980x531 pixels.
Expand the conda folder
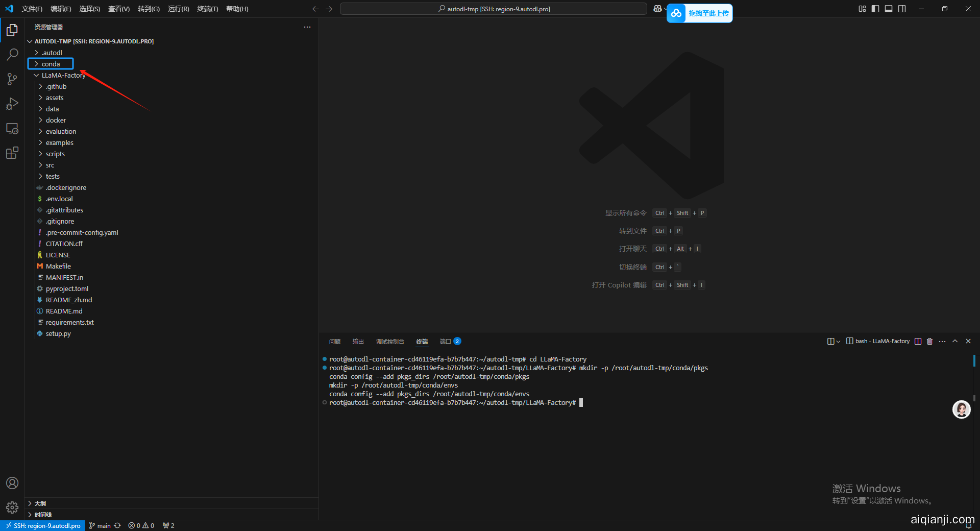51,64
